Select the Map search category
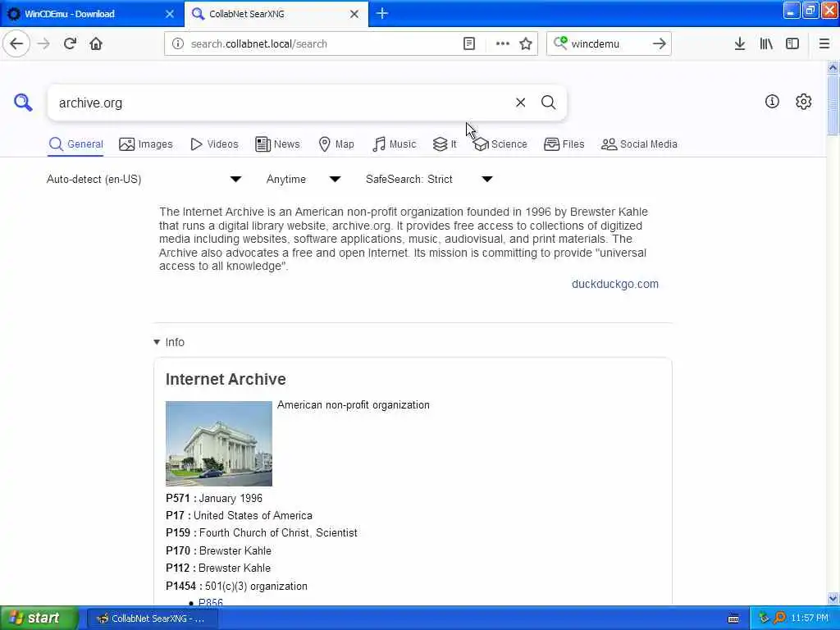 coord(336,144)
